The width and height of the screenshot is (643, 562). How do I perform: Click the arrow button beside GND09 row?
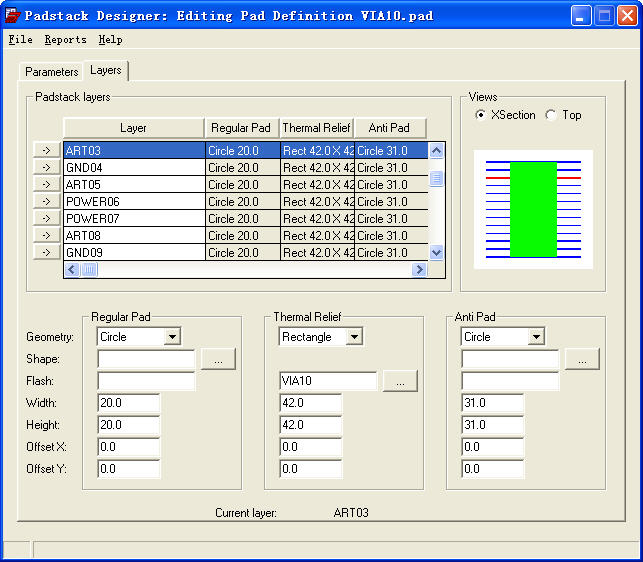point(46,252)
